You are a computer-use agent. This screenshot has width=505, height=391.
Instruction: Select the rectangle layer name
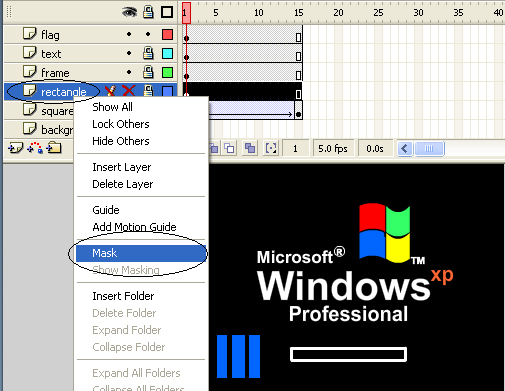coord(64,92)
